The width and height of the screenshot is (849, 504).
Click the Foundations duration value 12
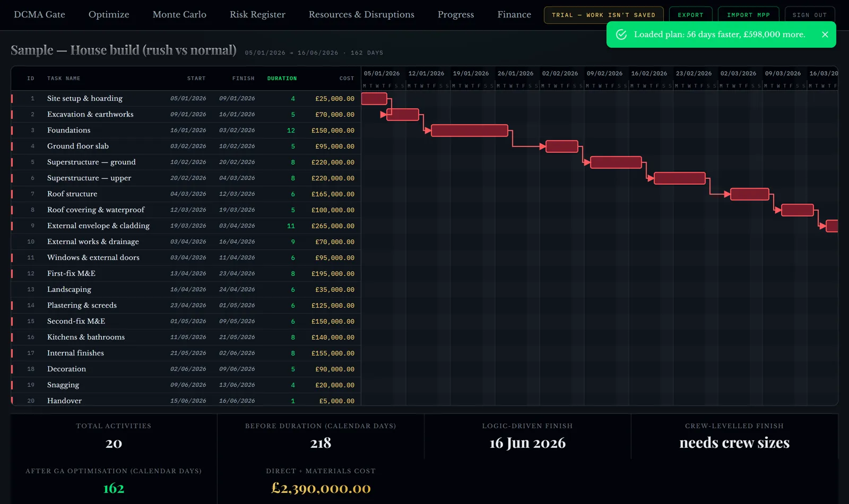[x=291, y=131]
